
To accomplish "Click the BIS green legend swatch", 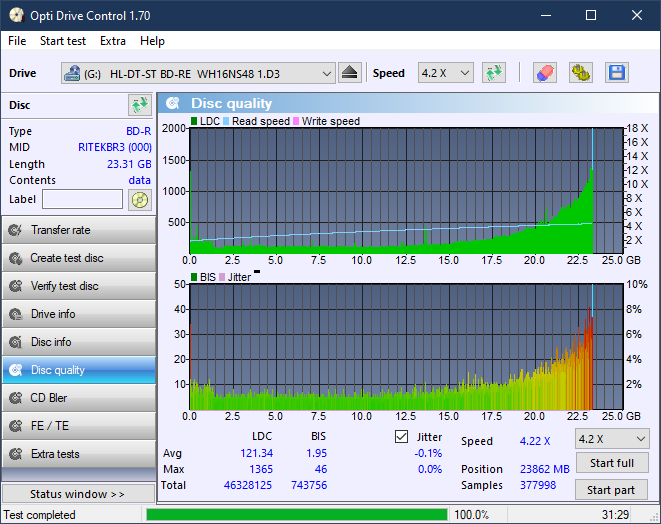I will tap(194, 277).
